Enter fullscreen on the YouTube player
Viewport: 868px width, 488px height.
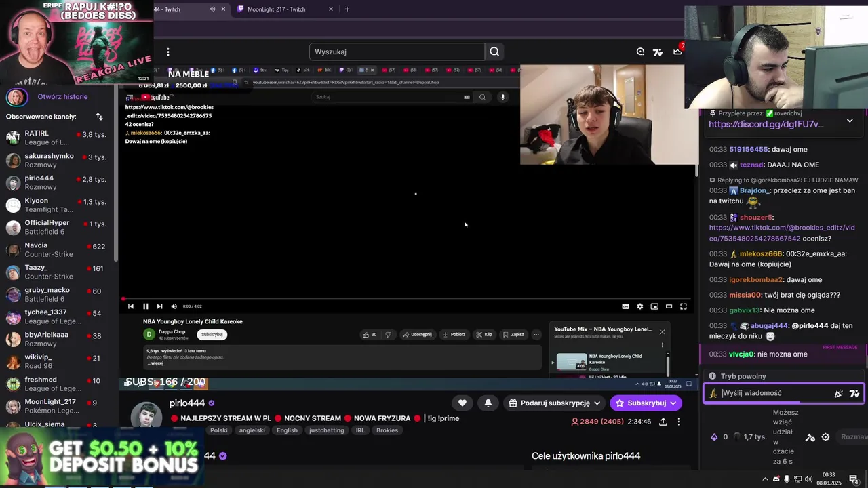pos(684,306)
